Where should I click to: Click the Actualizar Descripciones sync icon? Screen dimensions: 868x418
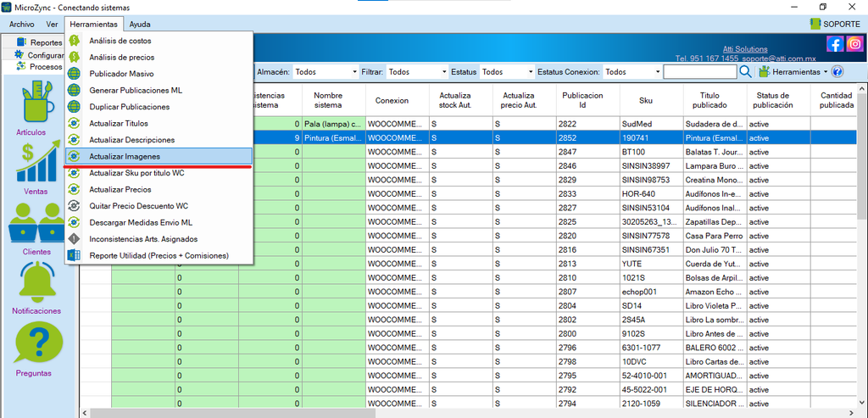click(x=75, y=140)
